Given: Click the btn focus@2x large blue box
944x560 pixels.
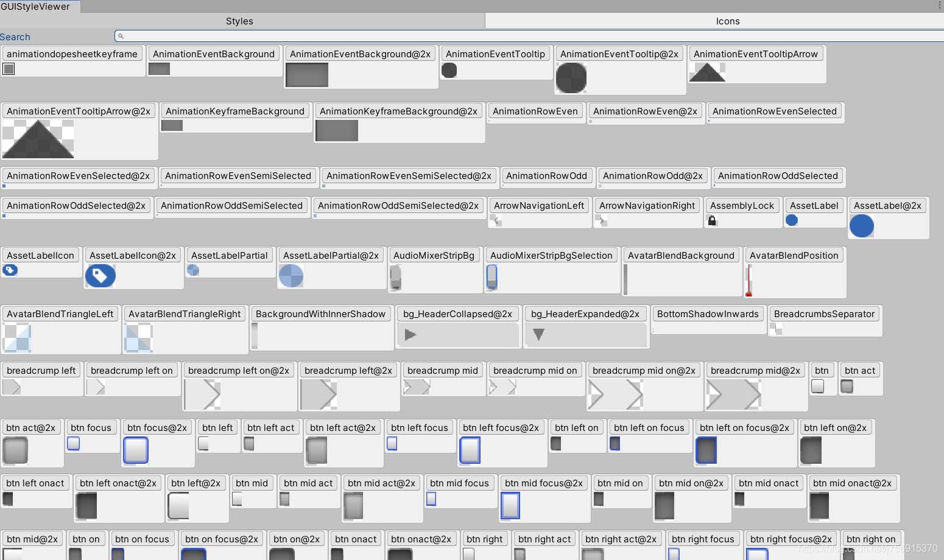Looking at the screenshot, I should [136, 450].
